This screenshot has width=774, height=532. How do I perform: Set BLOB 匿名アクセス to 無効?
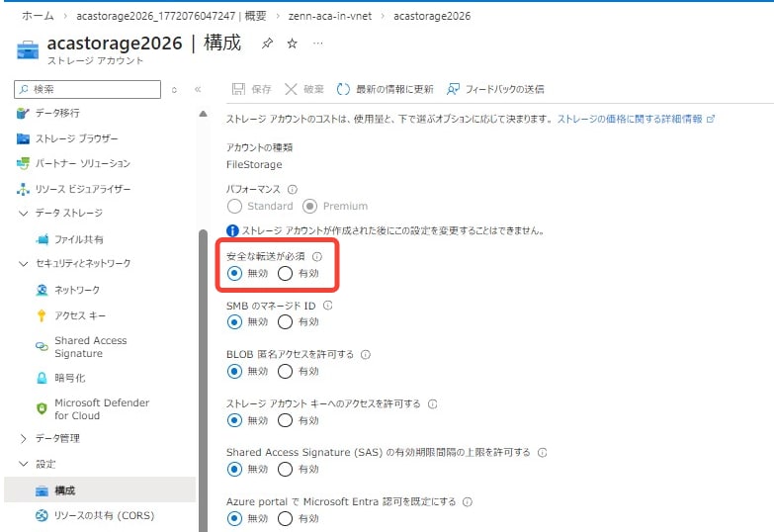(x=234, y=371)
